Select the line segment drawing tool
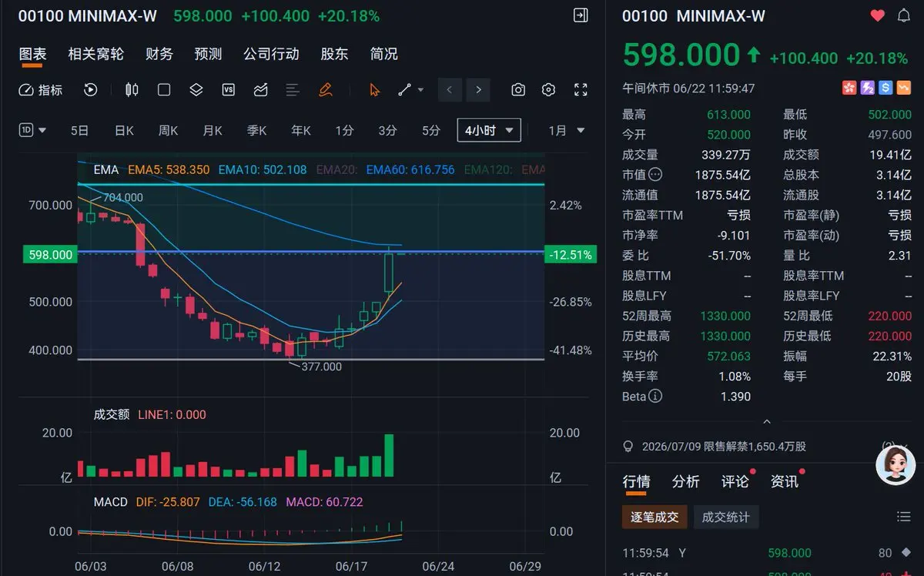The width and height of the screenshot is (924, 576). (x=405, y=90)
